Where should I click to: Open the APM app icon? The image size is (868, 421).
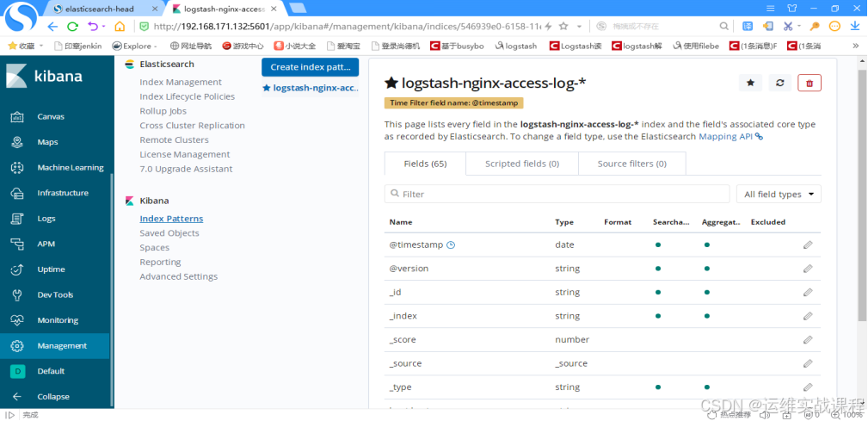pyautogui.click(x=16, y=245)
